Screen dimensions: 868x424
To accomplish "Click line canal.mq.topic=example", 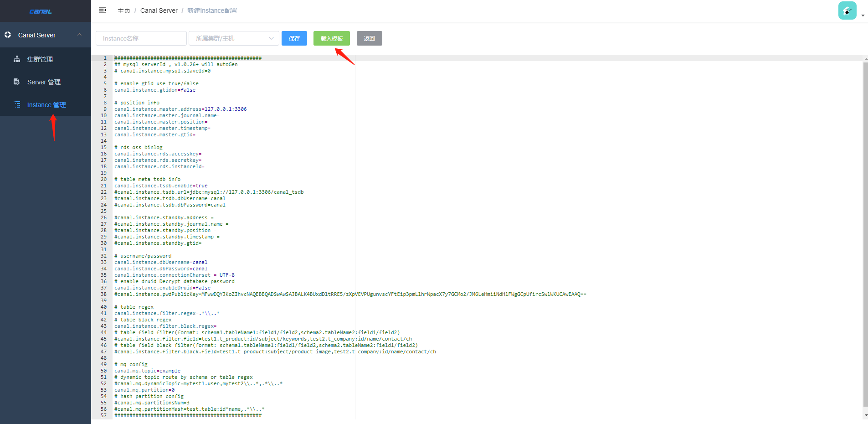I will (x=147, y=371).
